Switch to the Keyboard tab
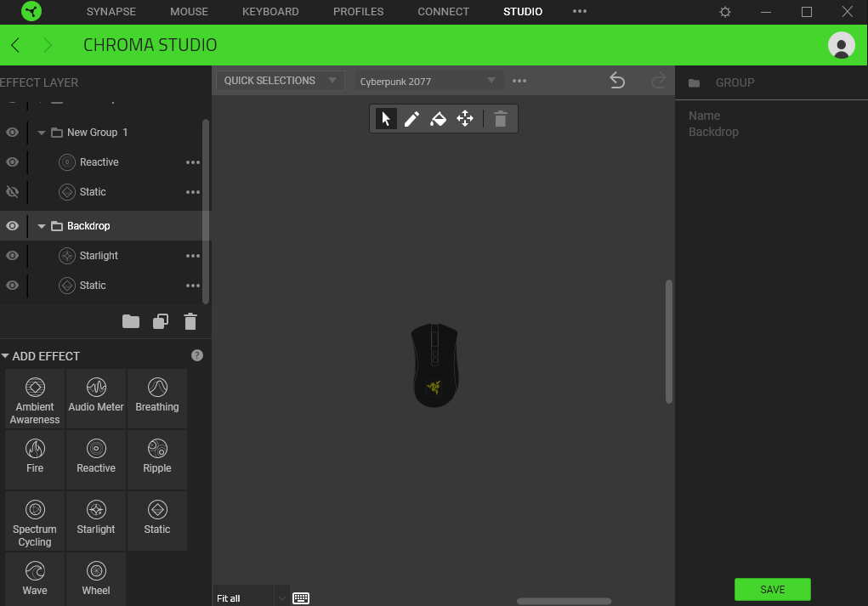 pos(270,12)
